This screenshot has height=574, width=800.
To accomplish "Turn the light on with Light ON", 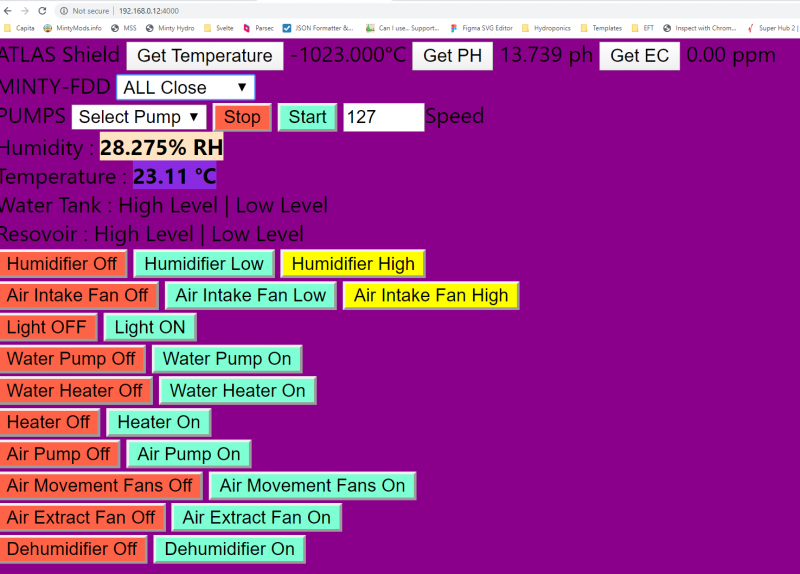I will pos(150,327).
